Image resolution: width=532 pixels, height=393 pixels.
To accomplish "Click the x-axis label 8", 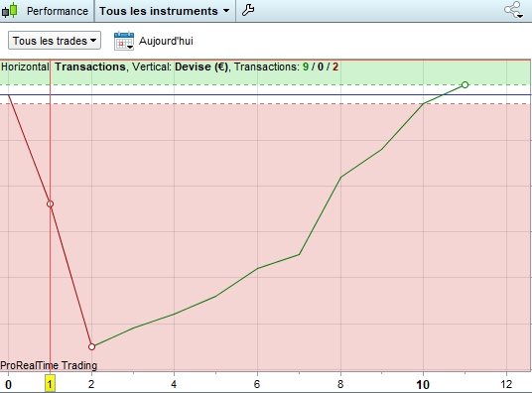I will [x=340, y=384].
